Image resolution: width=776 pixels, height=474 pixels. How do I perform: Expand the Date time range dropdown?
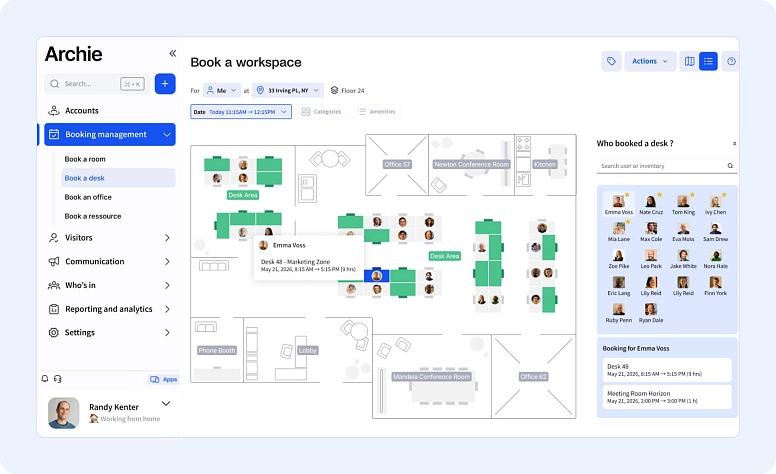pos(241,112)
